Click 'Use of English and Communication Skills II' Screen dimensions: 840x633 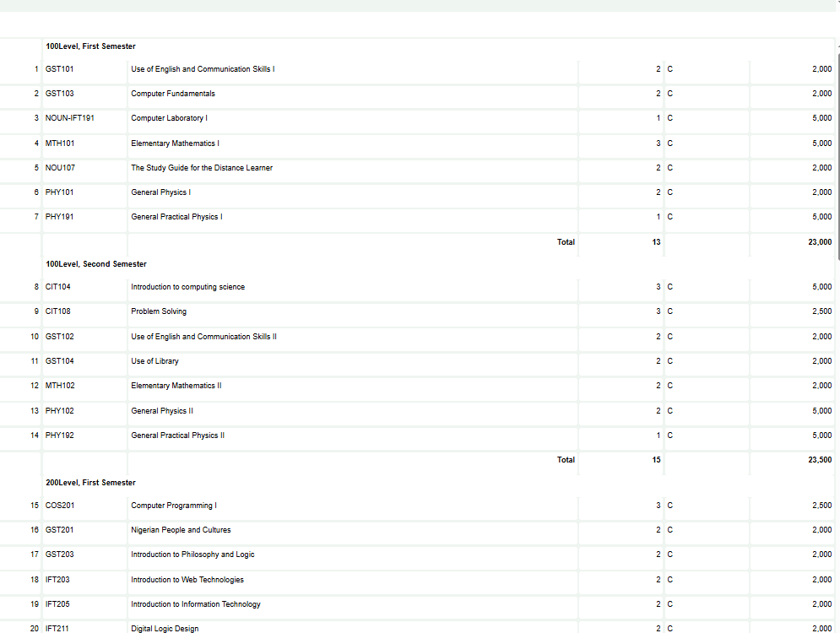[204, 336]
